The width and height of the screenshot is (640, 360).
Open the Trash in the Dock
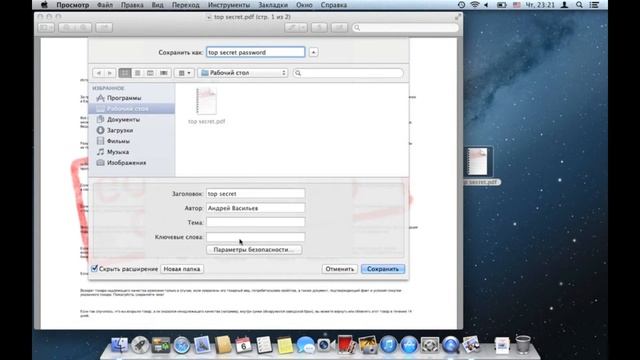pos(523,345)
